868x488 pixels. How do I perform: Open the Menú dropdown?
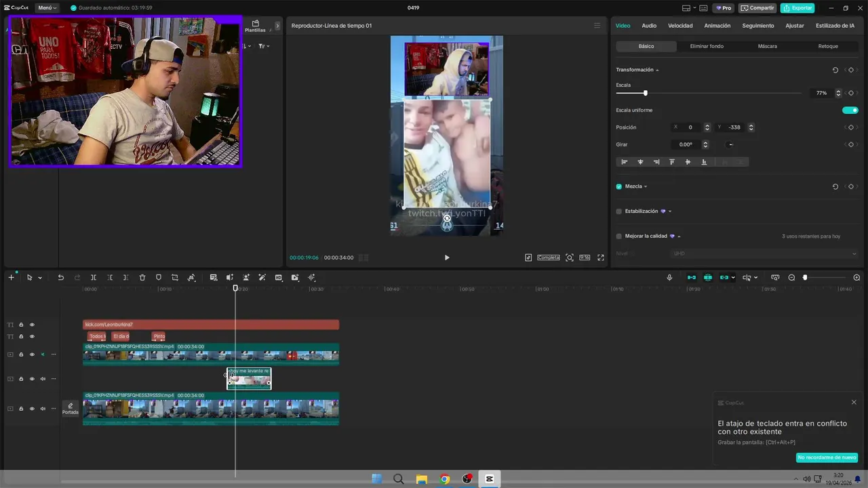coord(47,7)
